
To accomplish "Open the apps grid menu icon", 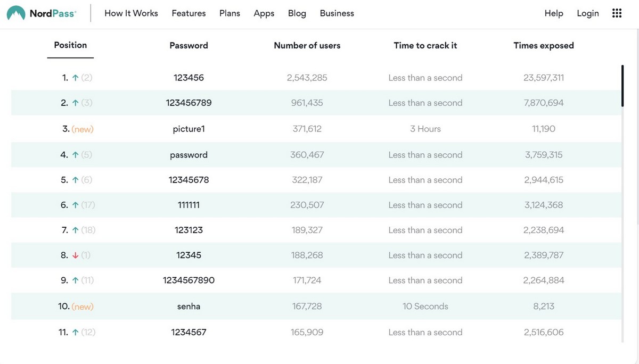I will tap(617, 13).
